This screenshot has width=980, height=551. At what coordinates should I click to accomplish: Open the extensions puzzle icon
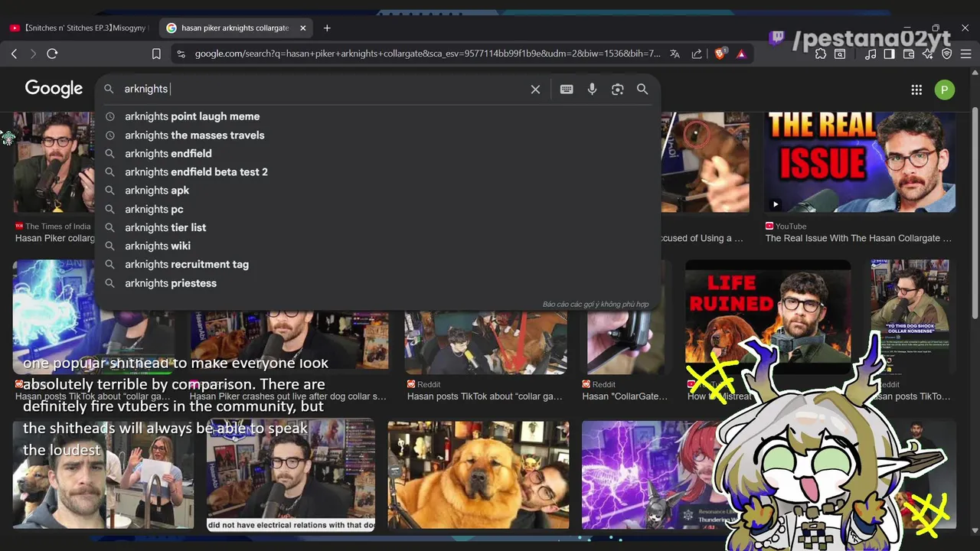(x=821, y=54)
